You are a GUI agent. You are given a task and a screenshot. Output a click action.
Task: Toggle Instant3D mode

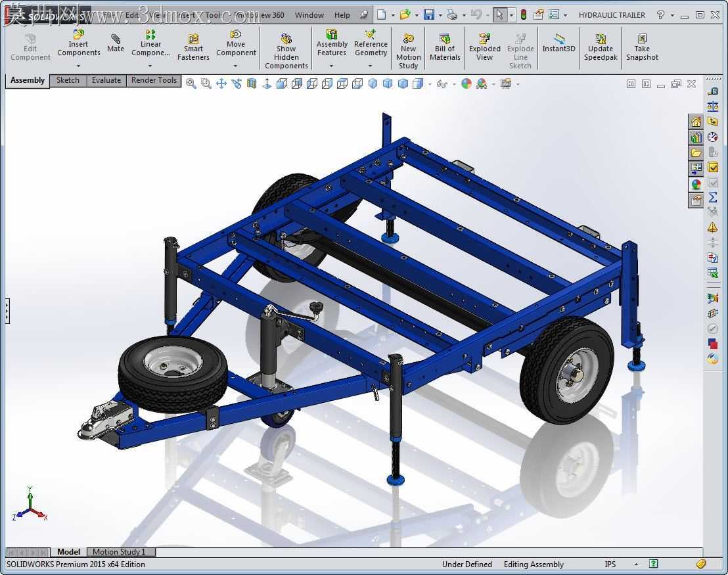(558, 43)
